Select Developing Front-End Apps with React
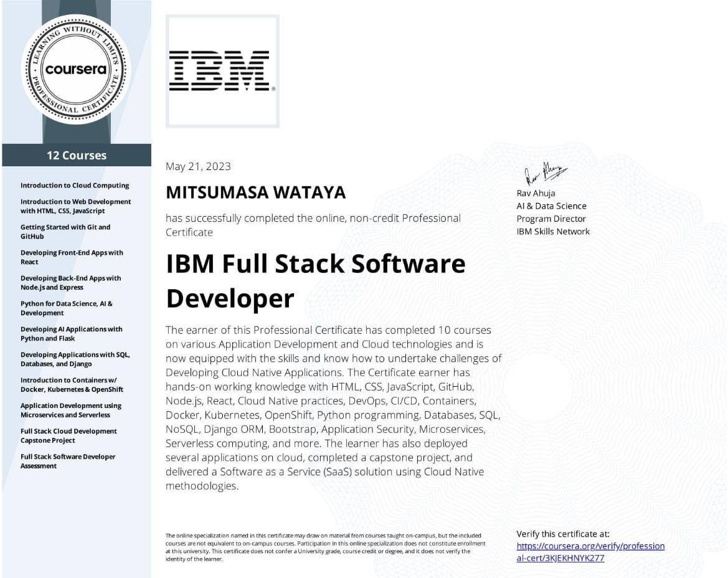The image size is (728, 578). click(x=72, y=257)
